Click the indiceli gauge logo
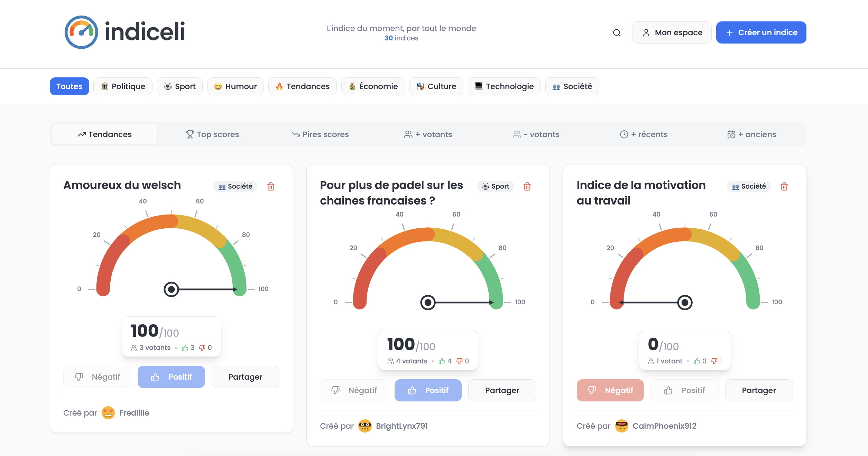Screen dimensions: 868x456 (81, 32)
